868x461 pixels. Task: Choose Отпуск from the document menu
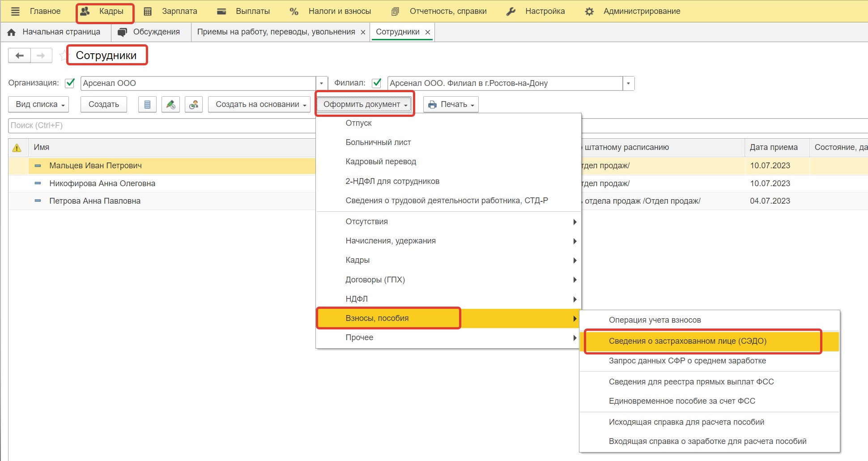[x=448, y=123]
